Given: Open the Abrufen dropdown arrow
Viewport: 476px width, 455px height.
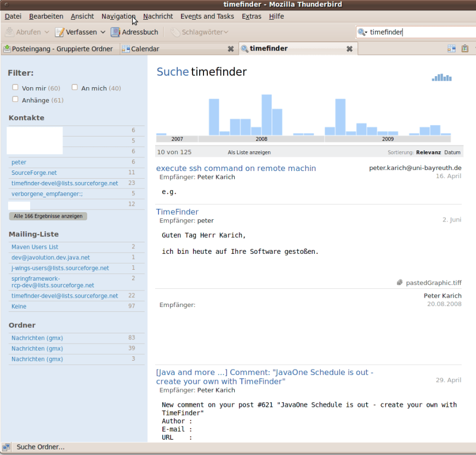Looking at the screenshot, I should 47,32.
